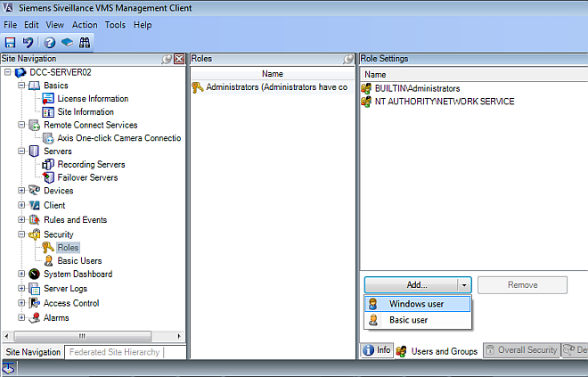Click the System Dashboard gauge icon

(x=35, y=275)
